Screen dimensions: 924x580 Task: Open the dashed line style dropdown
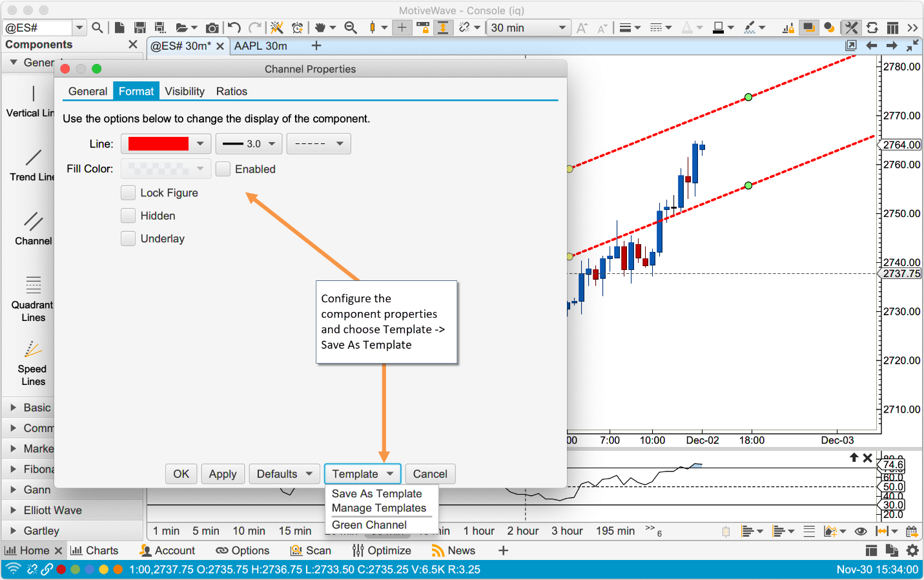pyautogui.click(x=318, y=144)
